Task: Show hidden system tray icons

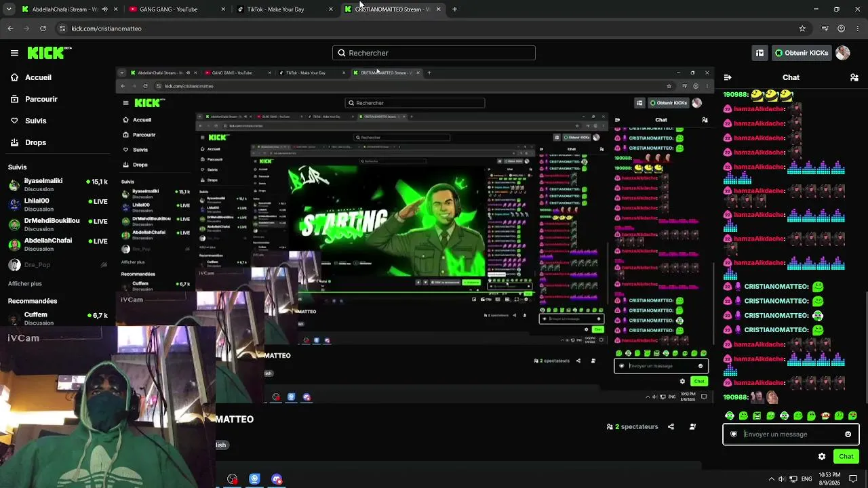Action: (x=772, y=479)
